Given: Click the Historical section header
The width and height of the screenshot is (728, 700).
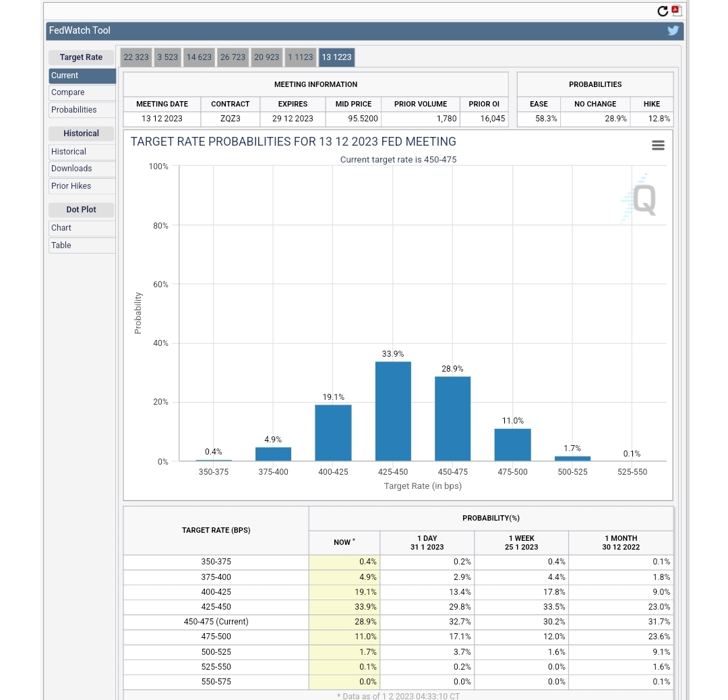Looking at the screenshot, I should 82,134.
